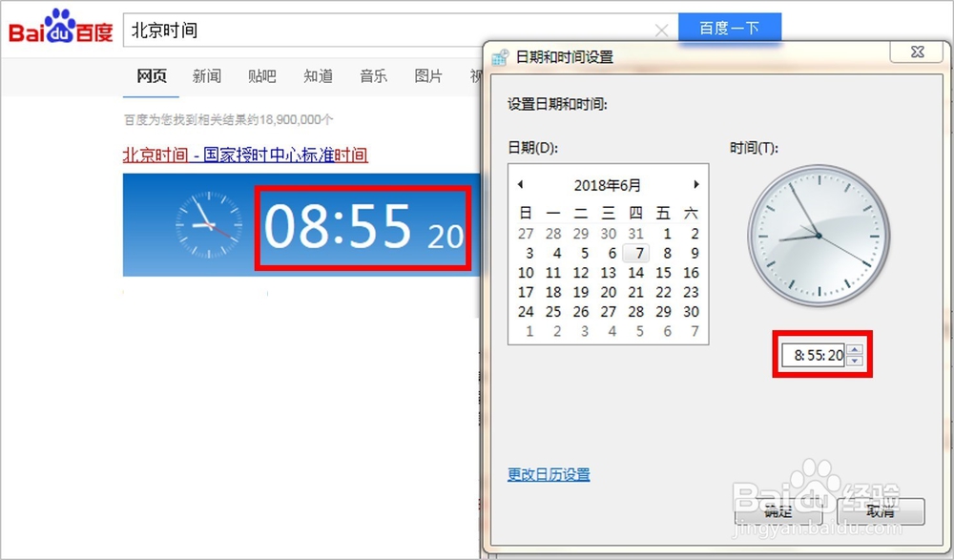This screenshot has width=954, height=560.
Task: Select June 10 in the calendar
Action: coord(526,273)
